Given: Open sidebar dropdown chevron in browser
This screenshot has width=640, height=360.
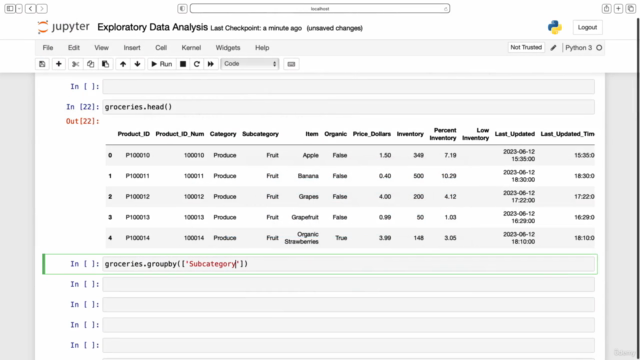Looking at the screenshot, I should coord(19,8).
